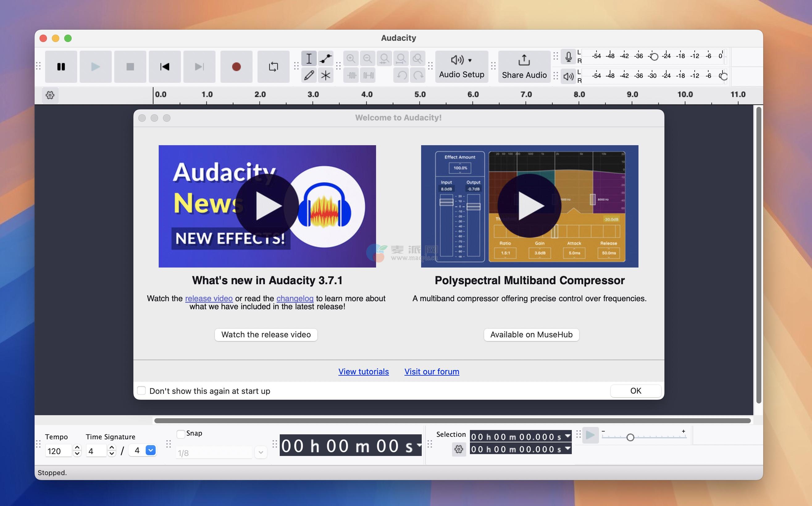Click Trim Audio Outside Selection icon
Image resolution: width=812 pixels, height=506 pixels.
coord(351,75)
